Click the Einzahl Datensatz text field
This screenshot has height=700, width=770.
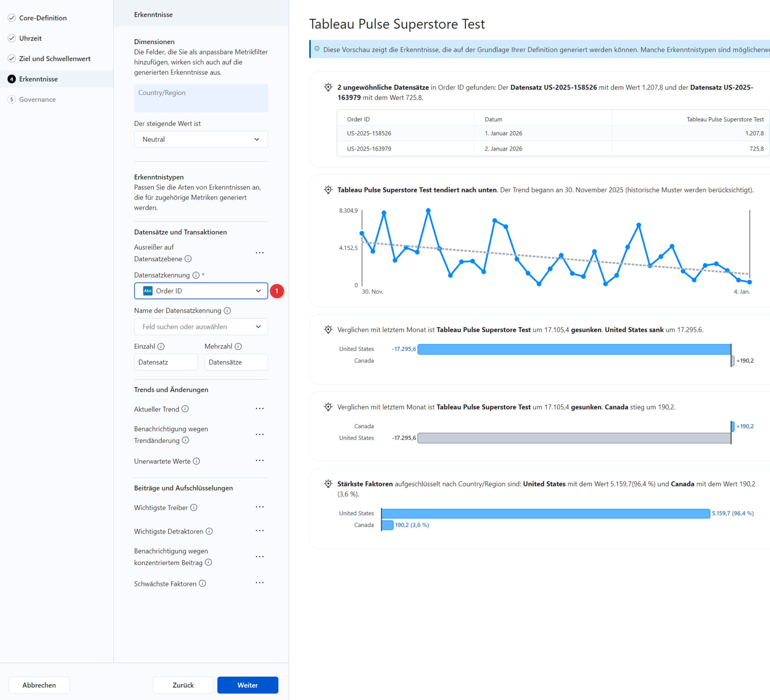165,362
